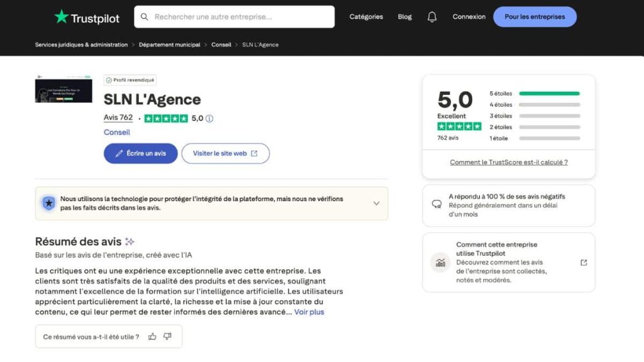The height and width of the screenshot is (362, 644).
Task: Click the search field Rechercher une autre entreprise
Action: click(234, 17)
